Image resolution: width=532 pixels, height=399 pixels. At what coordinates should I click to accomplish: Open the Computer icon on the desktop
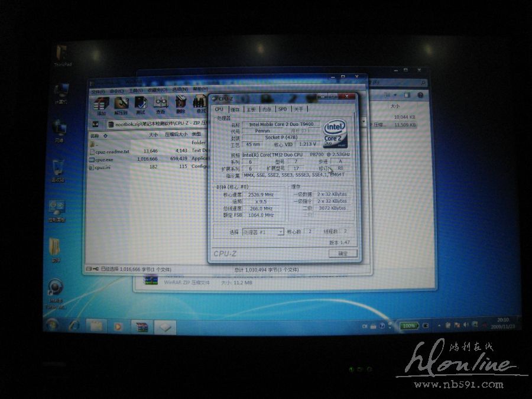(x=60, y=93)
